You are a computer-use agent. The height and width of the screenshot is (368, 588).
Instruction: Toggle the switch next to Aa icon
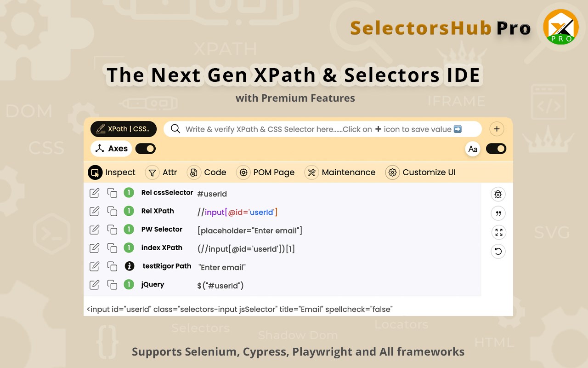496,149
